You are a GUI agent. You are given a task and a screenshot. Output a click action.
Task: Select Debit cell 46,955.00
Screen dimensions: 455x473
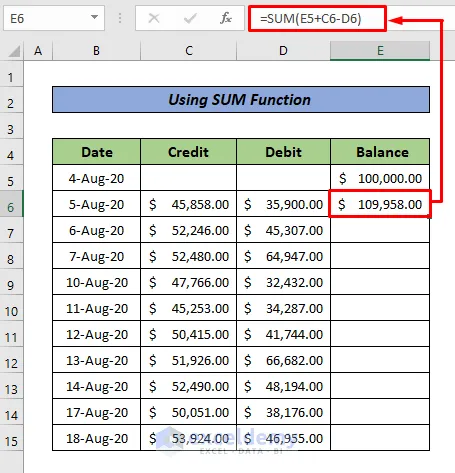tap(283, 438)
